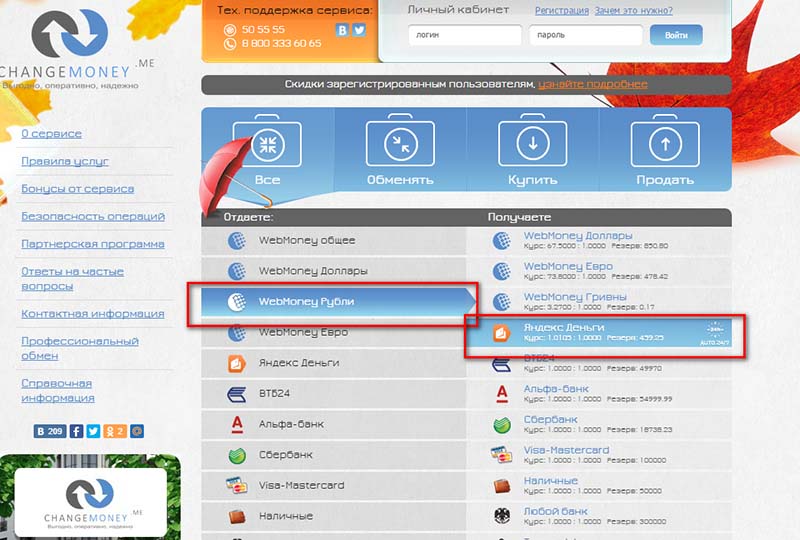Choose WebMoney Доллары in Получаете list
The image size is (800, 540).
coord(599,240)
